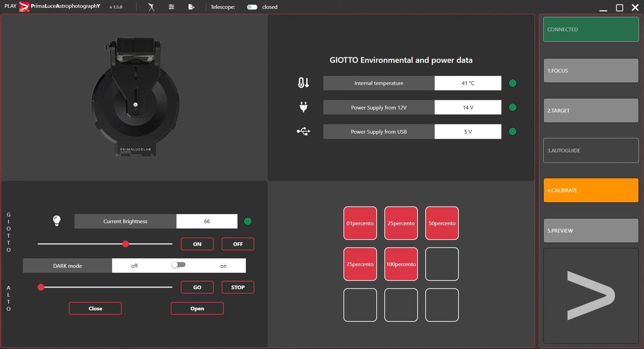Click the DARK mode label
Screen dimensions: 644x349
(68, 266)
